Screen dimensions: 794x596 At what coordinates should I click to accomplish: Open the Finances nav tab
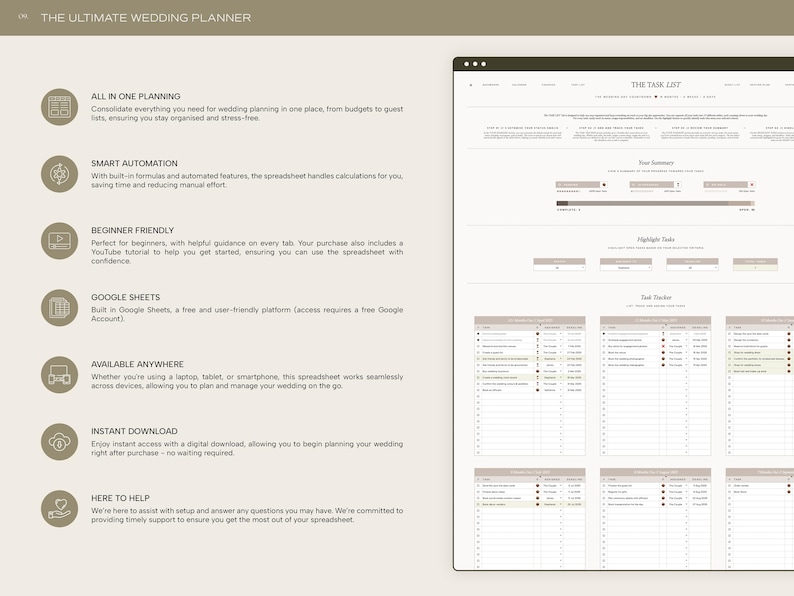click(548, 85)
